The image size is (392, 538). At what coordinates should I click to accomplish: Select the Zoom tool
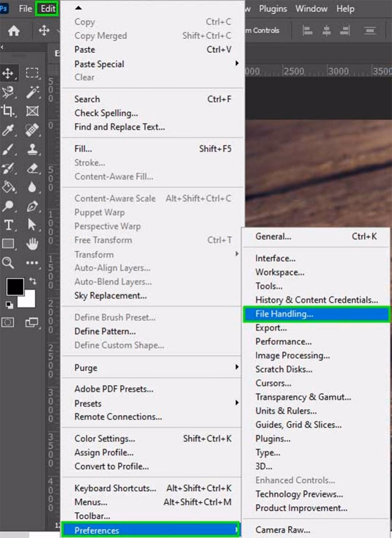point(8,262)
